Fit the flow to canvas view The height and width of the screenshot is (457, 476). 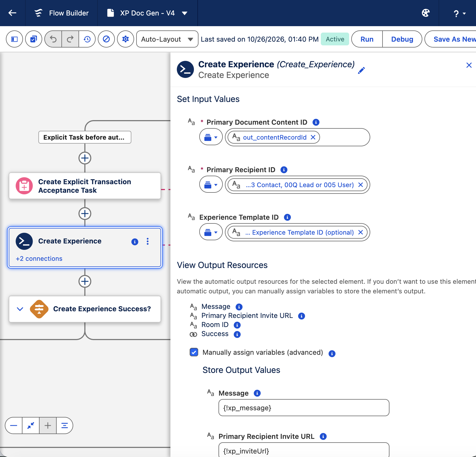tap(31, 426)
